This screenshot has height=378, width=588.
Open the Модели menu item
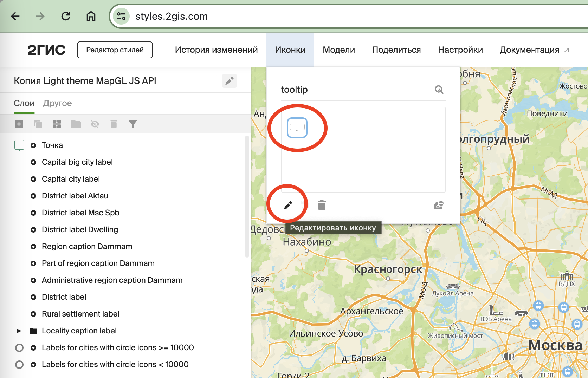(339, 50)
